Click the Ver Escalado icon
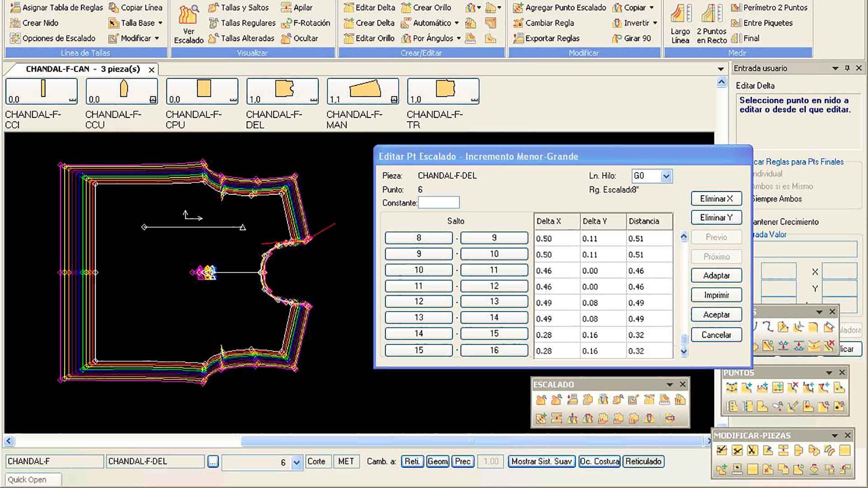The height and width of the screenshot is (488, 868). coord(188,14)
